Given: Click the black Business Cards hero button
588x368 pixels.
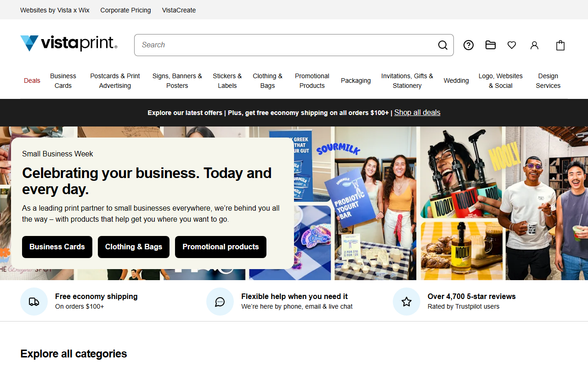Looking at the screenshot, I should (57, 247).
